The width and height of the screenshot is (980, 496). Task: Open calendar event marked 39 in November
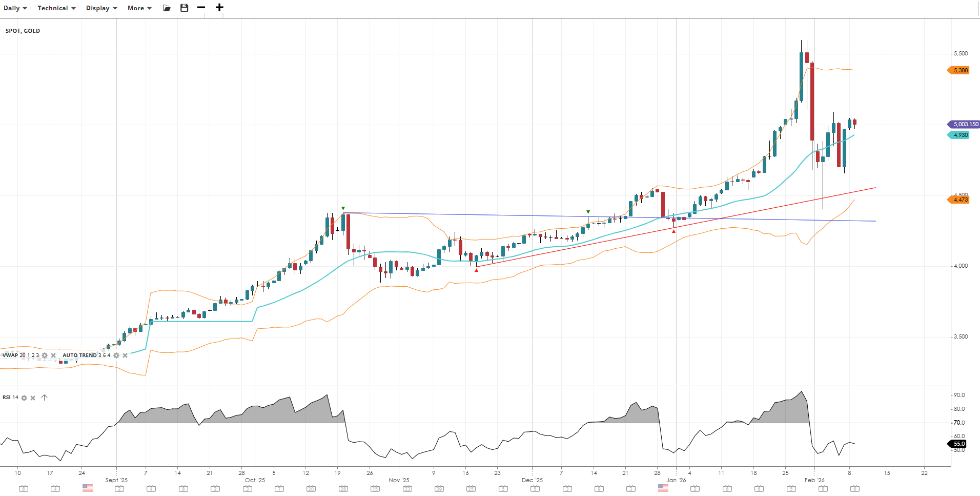(x=439, y=489)
